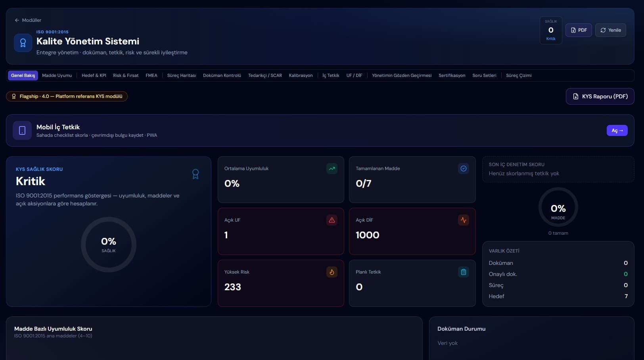Open the FMEA tab
Viewport: 644px width, 360px height.
click(151, 75)
